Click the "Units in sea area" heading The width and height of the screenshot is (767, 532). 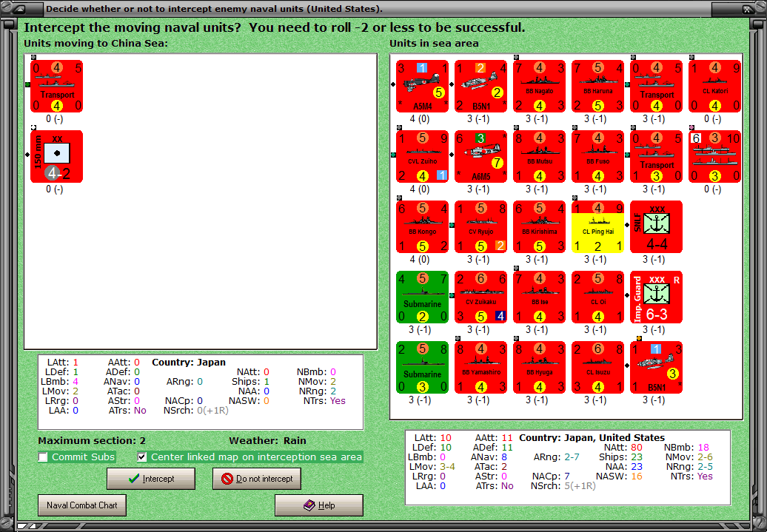click(x=434, y=43)
